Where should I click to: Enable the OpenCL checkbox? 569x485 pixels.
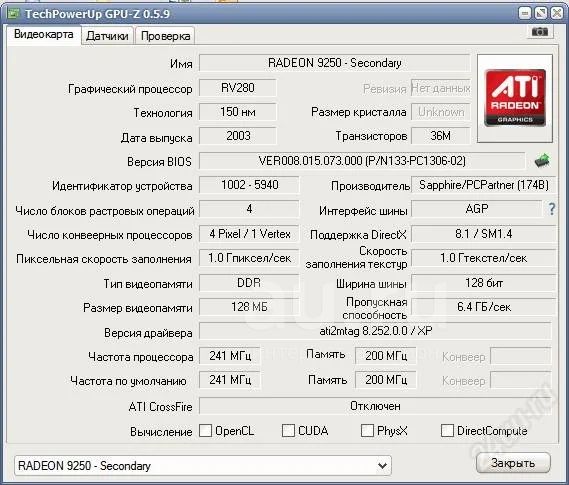coord(205,431)
